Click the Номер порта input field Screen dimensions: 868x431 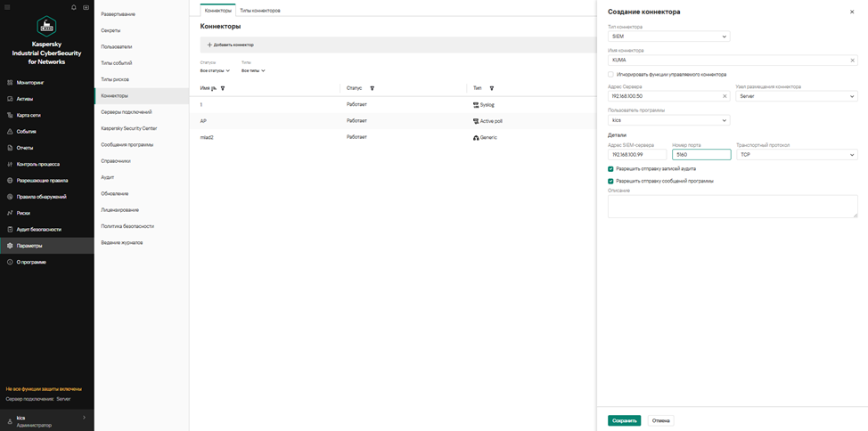pos(700,155)
